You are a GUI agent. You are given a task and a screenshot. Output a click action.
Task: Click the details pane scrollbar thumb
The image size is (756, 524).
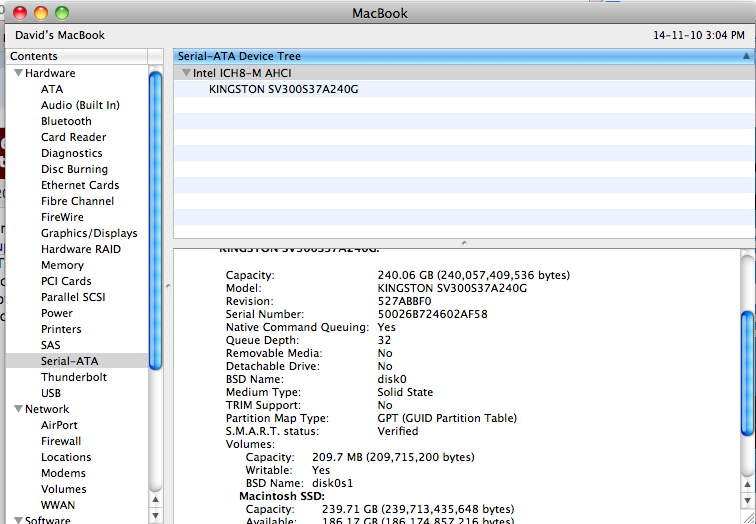tap(747, 374)
